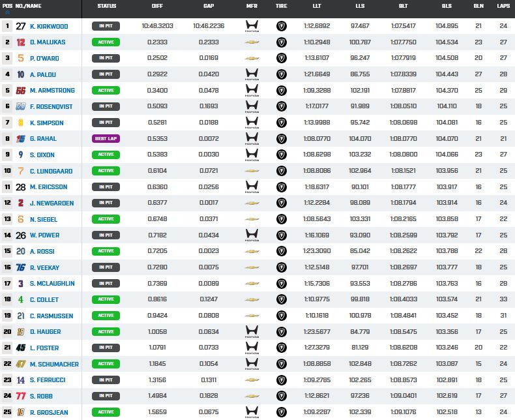Image resolution: width=515 pixels, height=420 pixels.
Task: Click Chevrolet logo in S. Ferrucci row
Action: click(252, 380)
